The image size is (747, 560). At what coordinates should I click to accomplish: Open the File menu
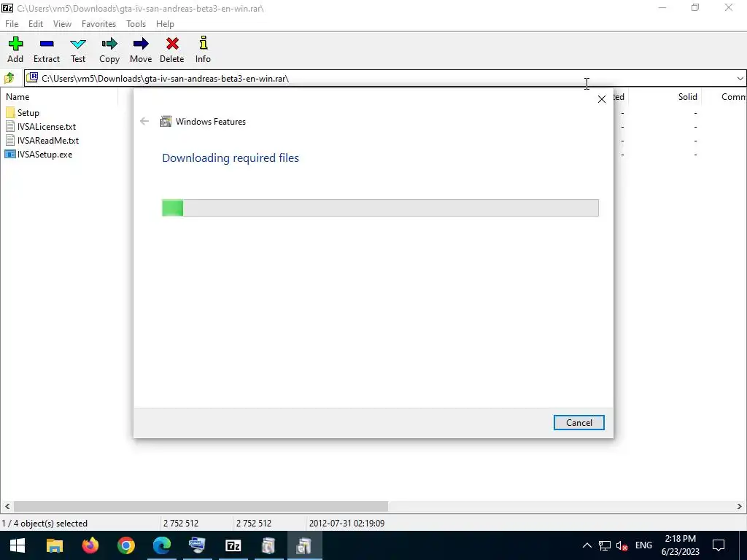(12, 24)
